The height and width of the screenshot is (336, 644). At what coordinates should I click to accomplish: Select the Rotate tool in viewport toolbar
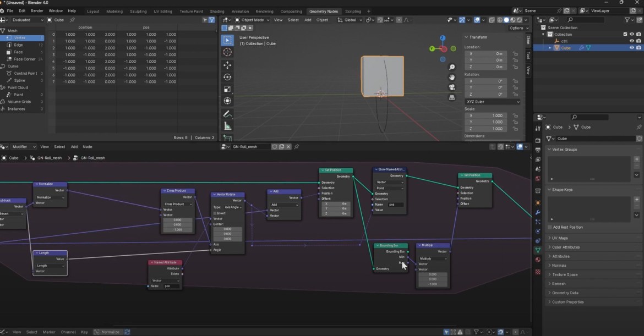(x=227, y=77)
